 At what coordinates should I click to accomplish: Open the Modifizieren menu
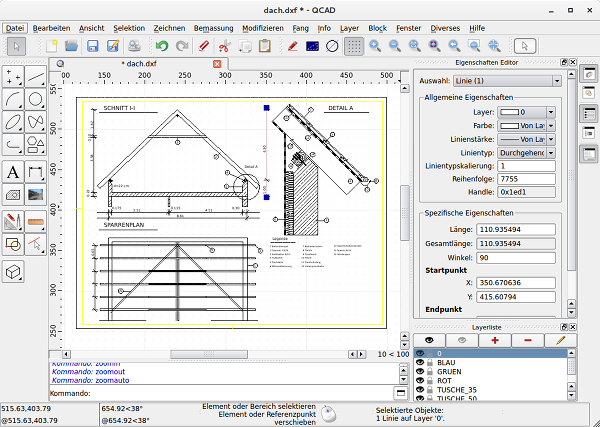263,28
